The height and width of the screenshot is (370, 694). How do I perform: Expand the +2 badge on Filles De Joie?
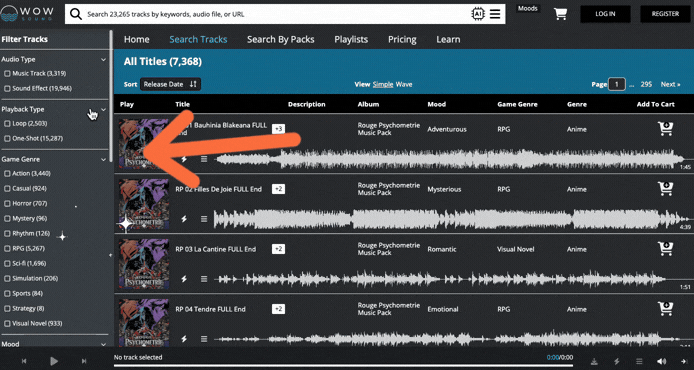[278, 189]
